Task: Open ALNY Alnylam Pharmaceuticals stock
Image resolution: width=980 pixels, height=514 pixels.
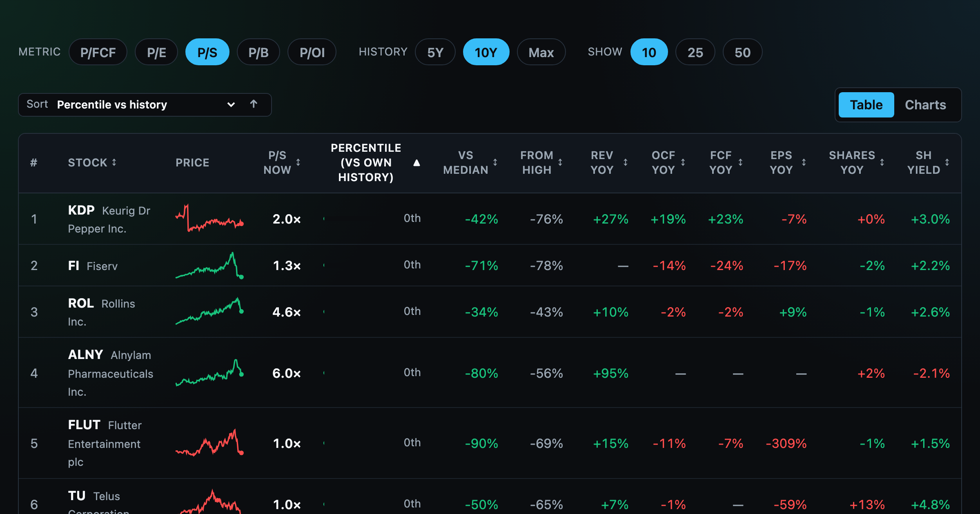Action: pyautogui.click(x=111, y=373)
